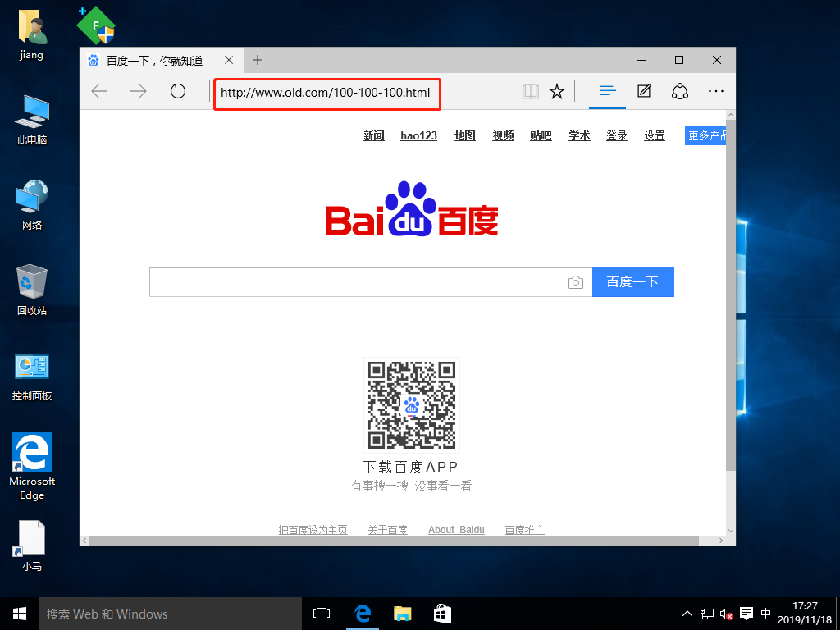Click the horizontal scrollbar right arrow
The height and width of the screenshot is (630, 840).
[721, 541]
